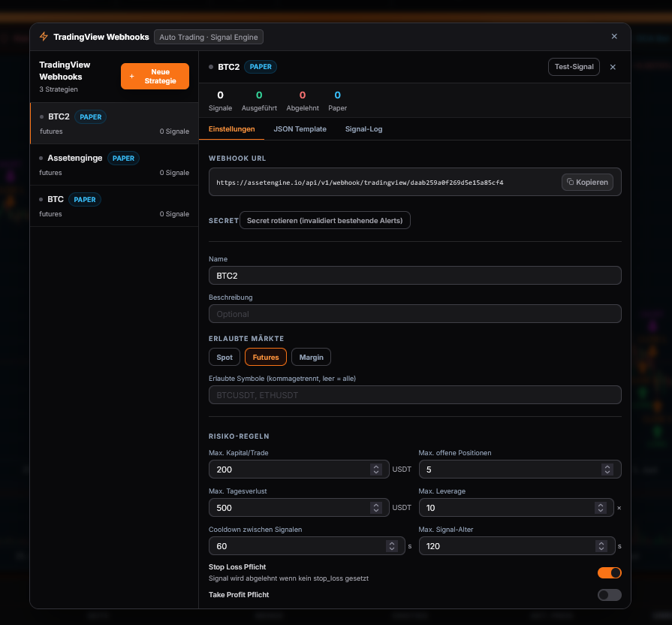672x625 pixels.
Task: Click the Cooldown value 60
Action: coord(221,545)
